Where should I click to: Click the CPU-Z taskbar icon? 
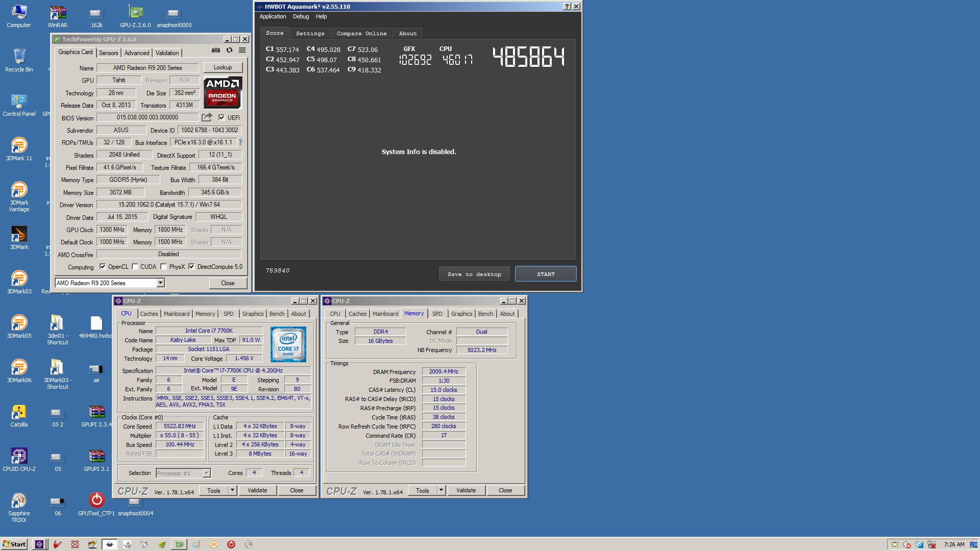coord(39,544)
